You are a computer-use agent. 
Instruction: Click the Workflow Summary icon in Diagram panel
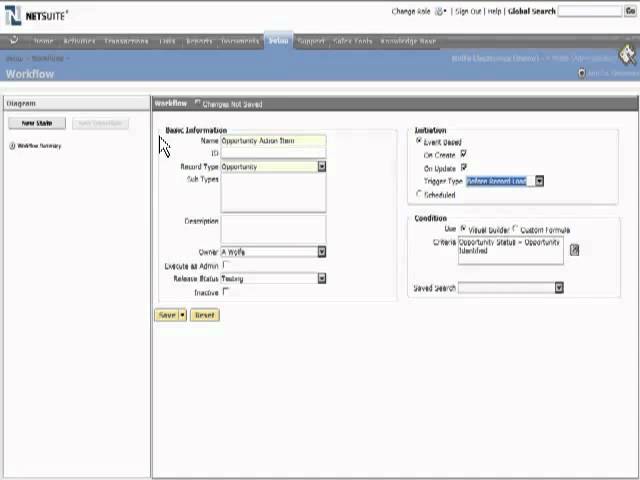(x=12, y=146)
